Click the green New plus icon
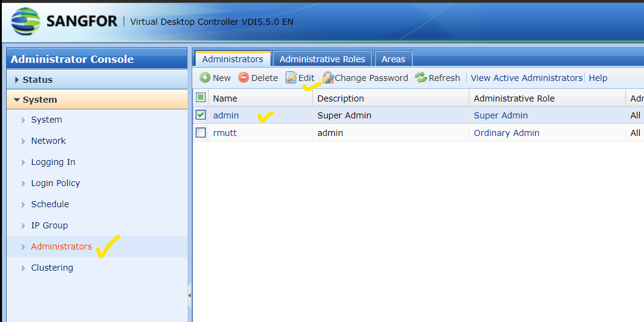The image size is (644, 322). 205,77
